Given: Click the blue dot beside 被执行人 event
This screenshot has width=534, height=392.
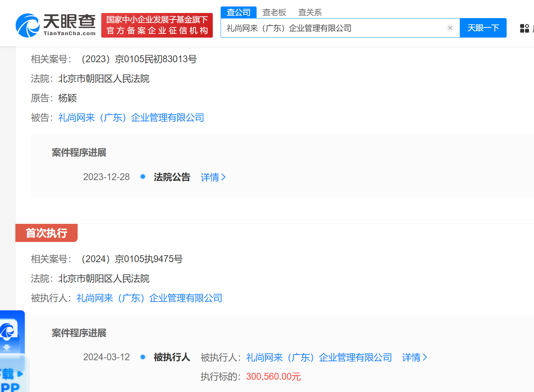Looking at the screenshot, I should click(x=143, y=357).
